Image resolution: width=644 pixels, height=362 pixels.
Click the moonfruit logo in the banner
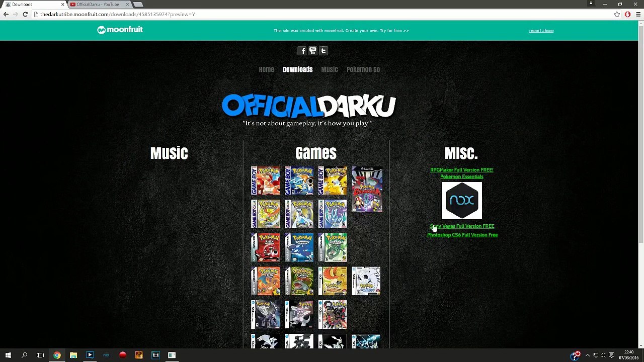120,30
